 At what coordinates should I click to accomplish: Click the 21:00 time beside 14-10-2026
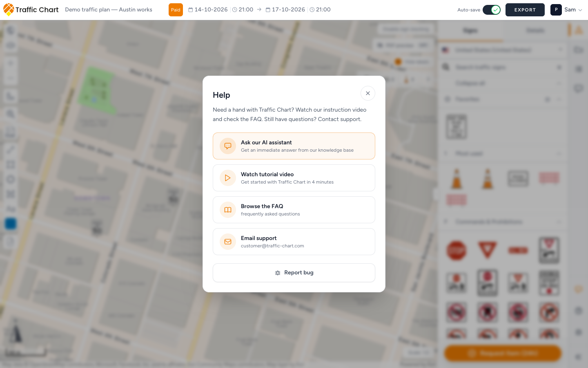243,9
